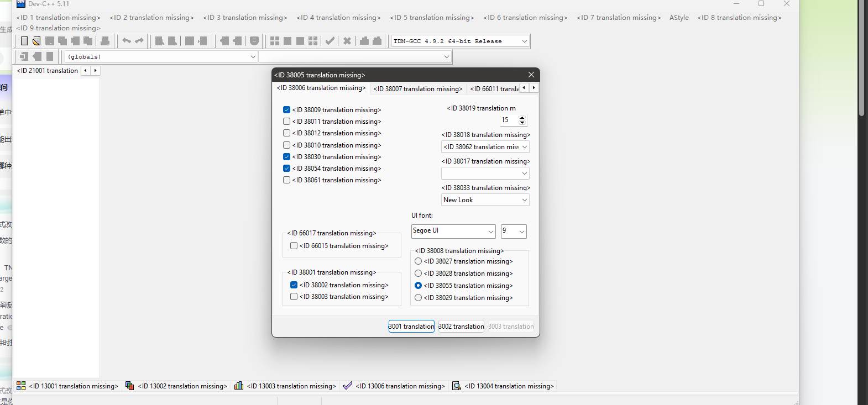Check the ID 38003 checkbox
The width and height of the screenshot is (868, 405).
click(x=294, y=297)
